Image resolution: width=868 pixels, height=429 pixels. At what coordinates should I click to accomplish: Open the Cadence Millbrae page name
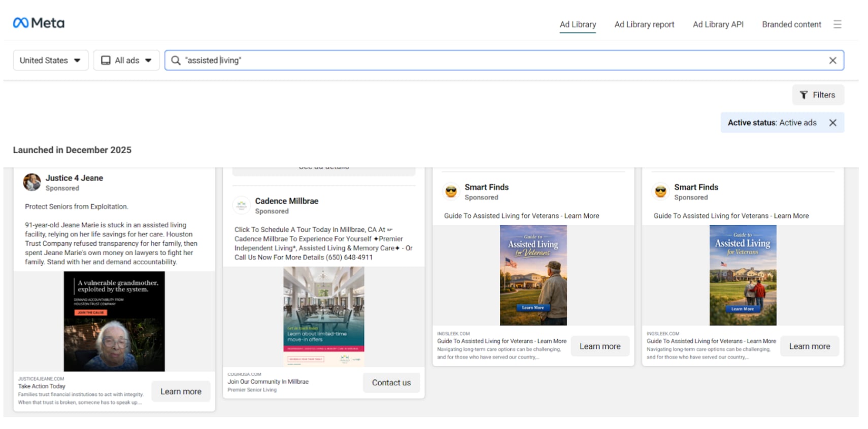pos(287,201)
